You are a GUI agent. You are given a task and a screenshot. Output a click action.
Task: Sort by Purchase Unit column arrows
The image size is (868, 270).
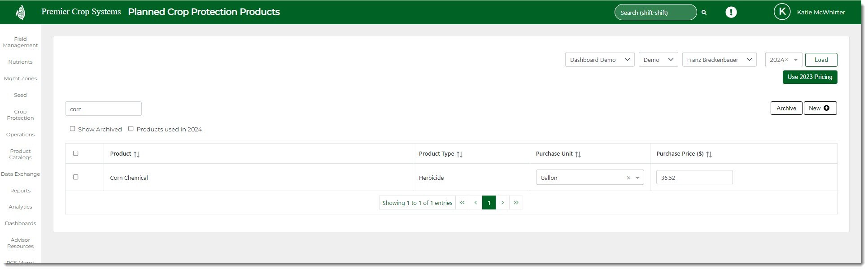578,154
